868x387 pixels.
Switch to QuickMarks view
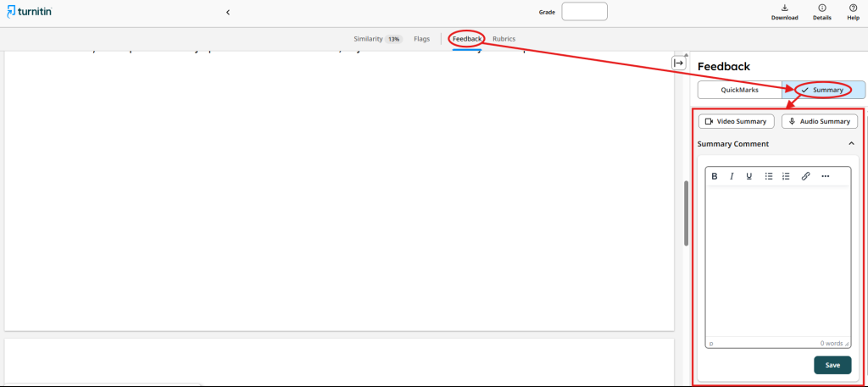point(739,90)
